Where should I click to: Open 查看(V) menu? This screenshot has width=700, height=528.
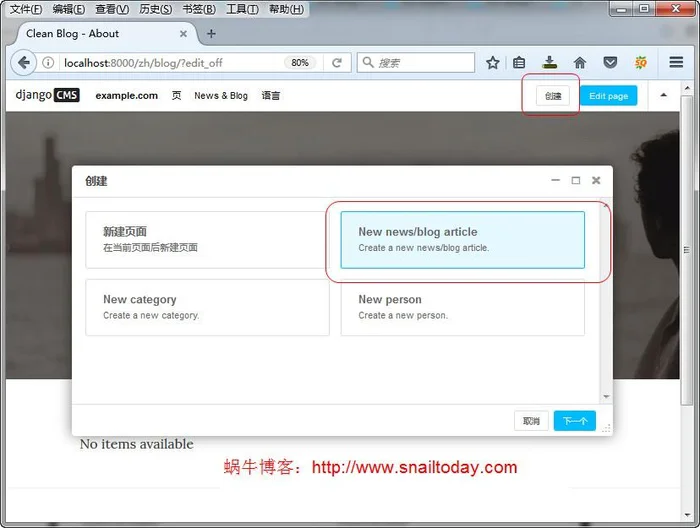(x=112, y=9)
